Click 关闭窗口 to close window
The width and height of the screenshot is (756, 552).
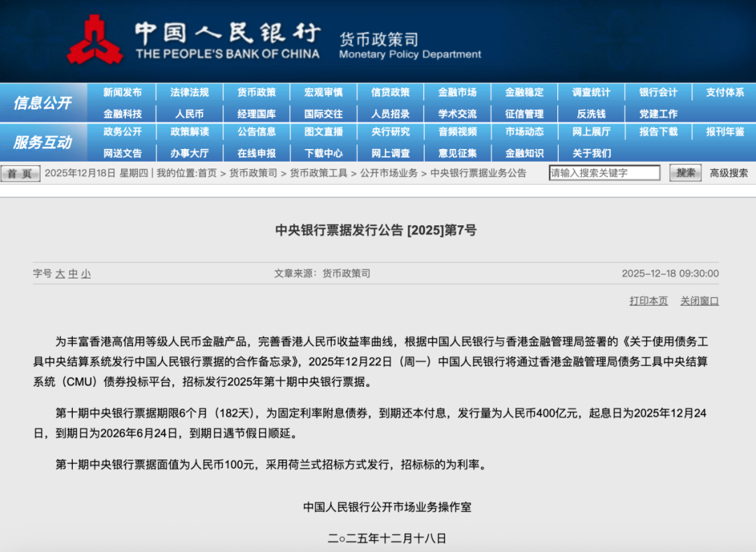tap(699, 301)
